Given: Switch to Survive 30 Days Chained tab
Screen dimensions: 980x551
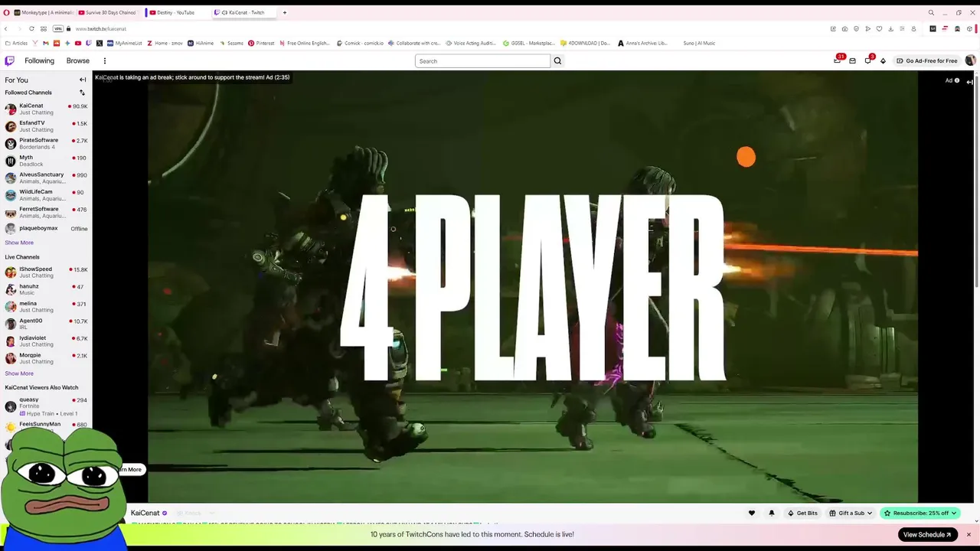Looking at the screenshot, I should 109,12.
